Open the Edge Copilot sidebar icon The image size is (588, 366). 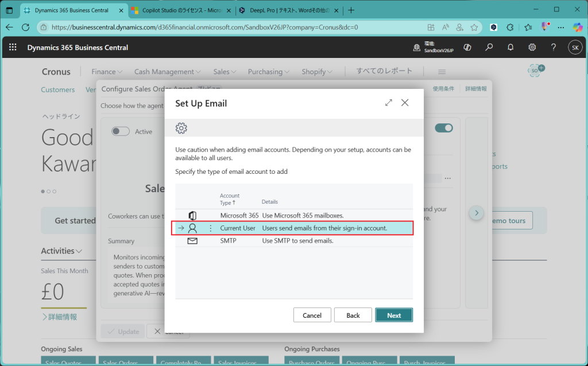pyautogui.click(x=578, y=28)
